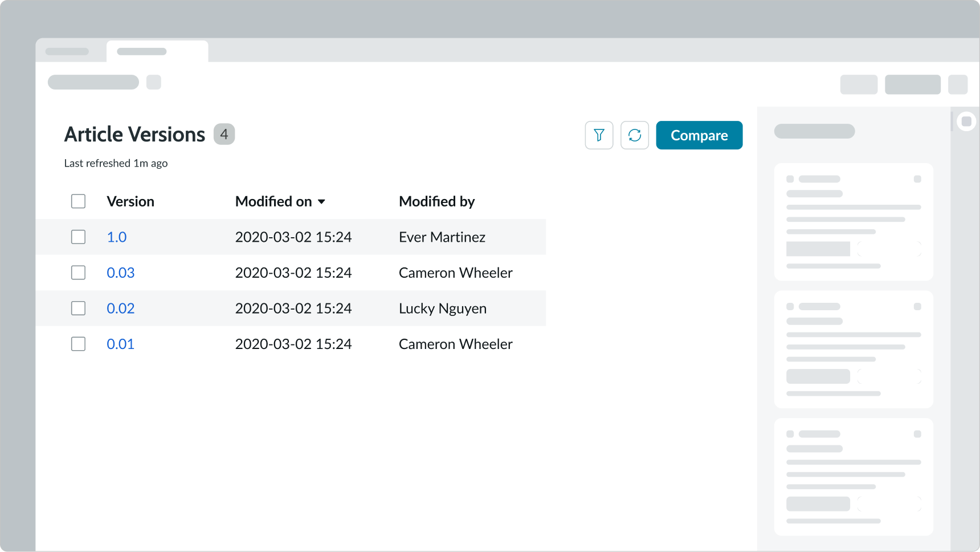Switch to the active browser tab
This screenshot has width=980, height=552.
coord(157,50)
